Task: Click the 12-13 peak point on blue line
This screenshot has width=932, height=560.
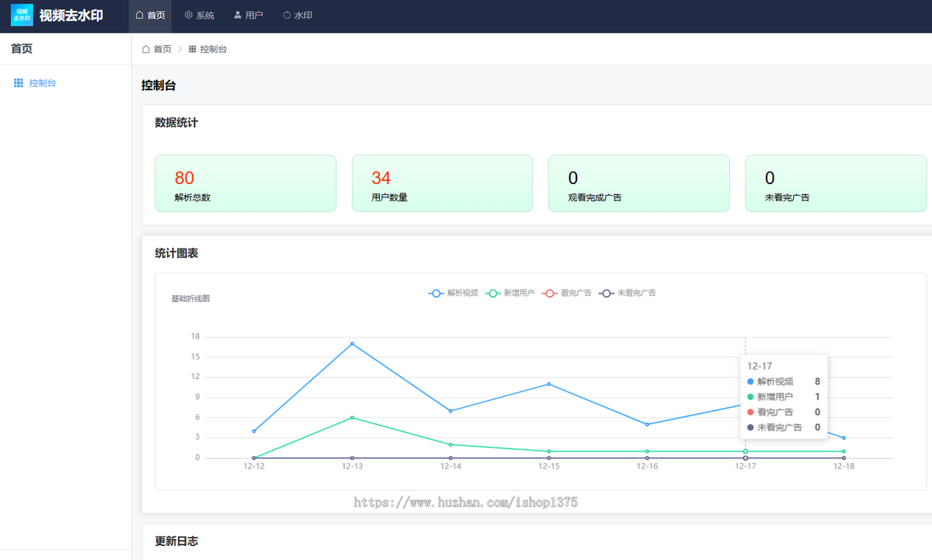Action: point(352,343)
